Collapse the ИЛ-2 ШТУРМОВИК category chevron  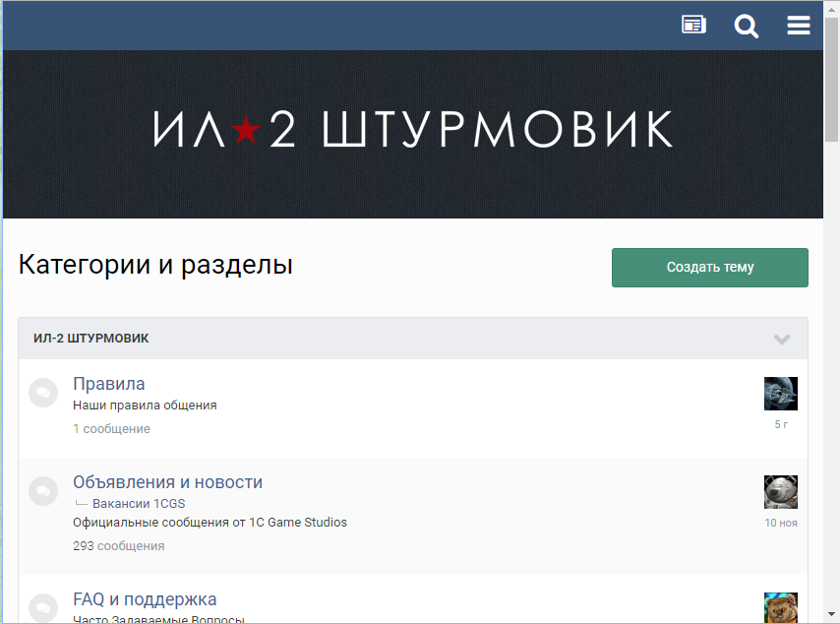click(x=782, y=339)
